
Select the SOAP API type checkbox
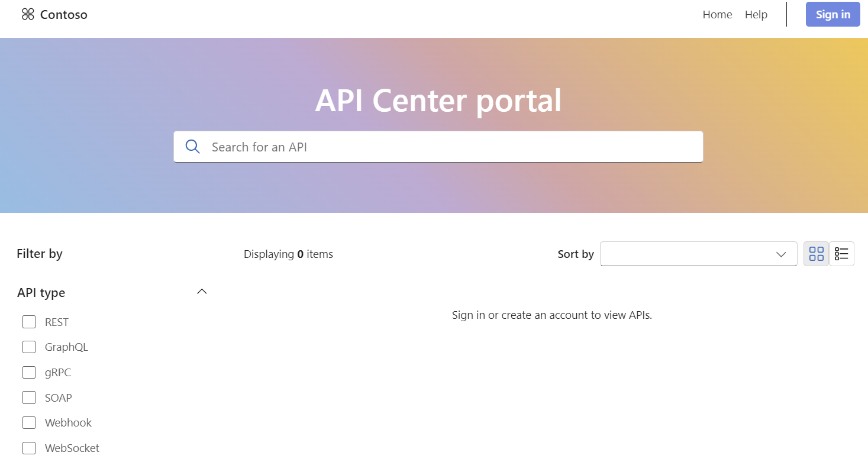29,397
